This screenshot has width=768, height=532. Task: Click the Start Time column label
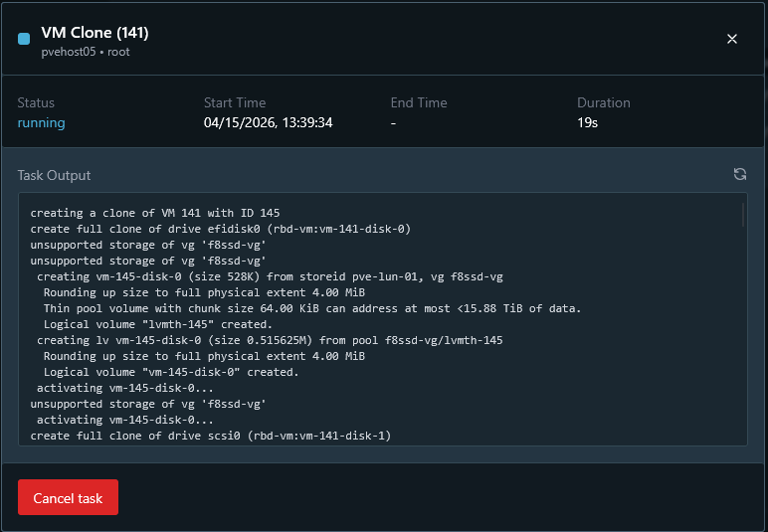(235, 102)
